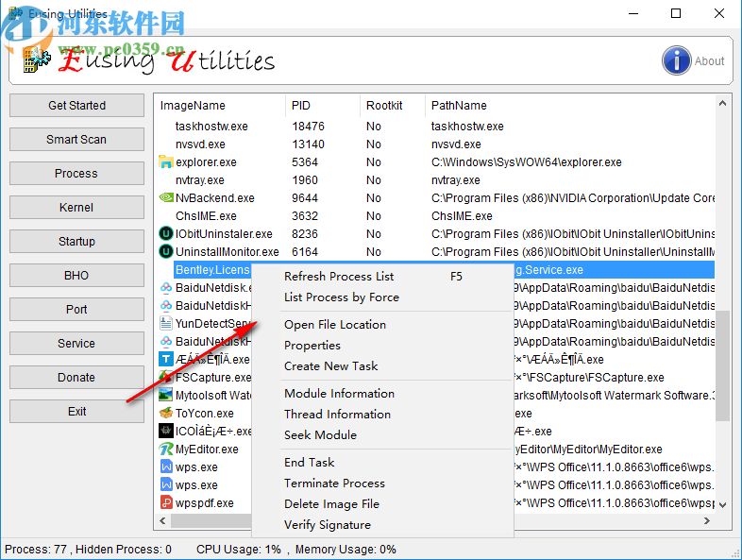Click the blue T process icon
Image resolution: width=742 pixels, height=560 pixels.
coord(165,359)
